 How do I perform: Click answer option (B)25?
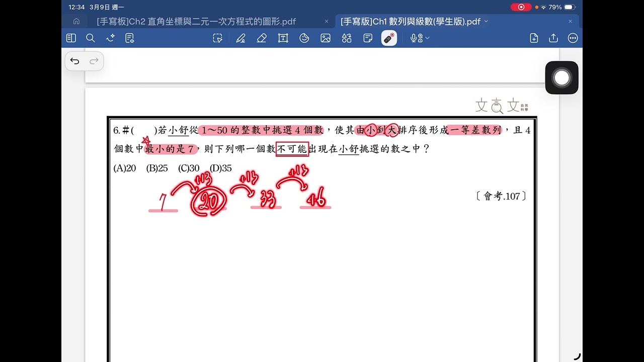coord(157,168)
